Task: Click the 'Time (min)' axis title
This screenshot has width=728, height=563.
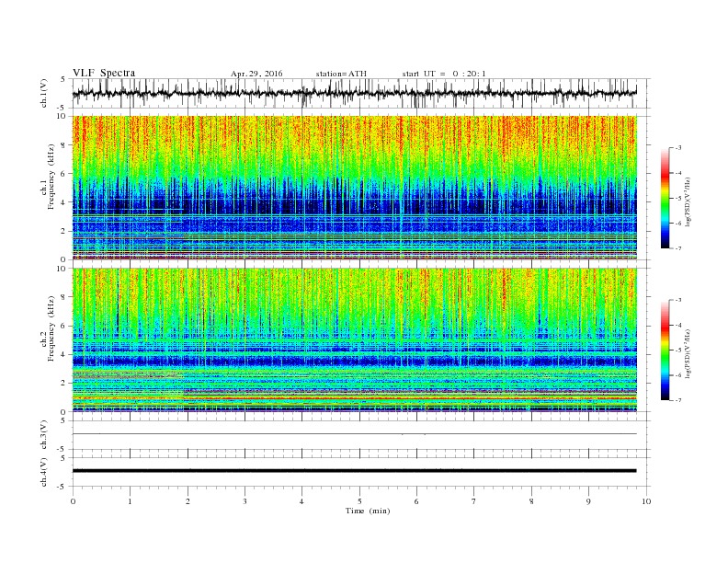Action: point(368,511)
